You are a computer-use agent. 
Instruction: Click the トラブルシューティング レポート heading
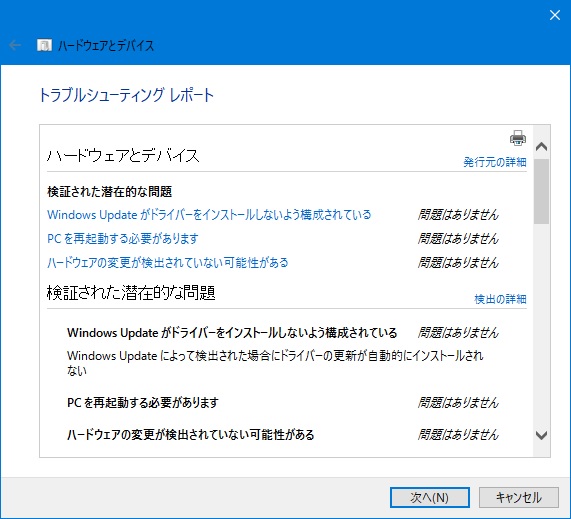click(x=126, y=95)
